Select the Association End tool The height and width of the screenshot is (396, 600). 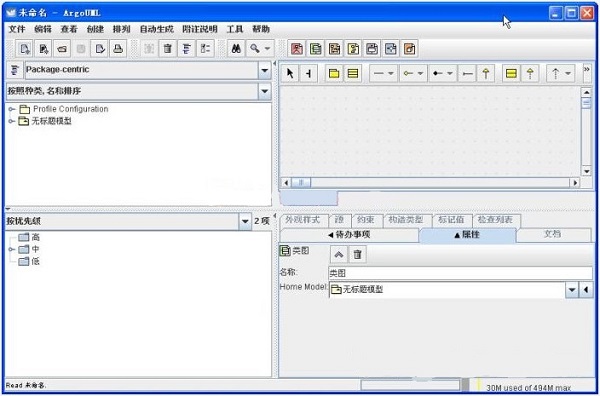pyautogui.click(x=467, y=73)
